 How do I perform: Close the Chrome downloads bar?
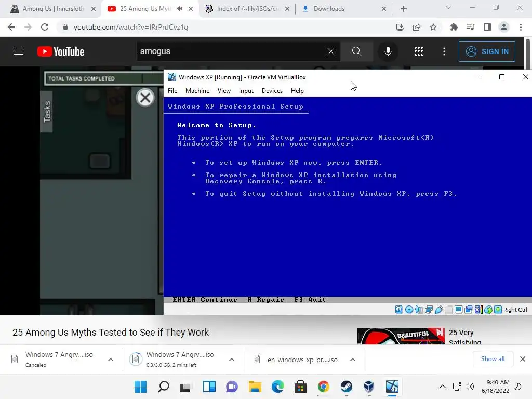tap(523, 359)
